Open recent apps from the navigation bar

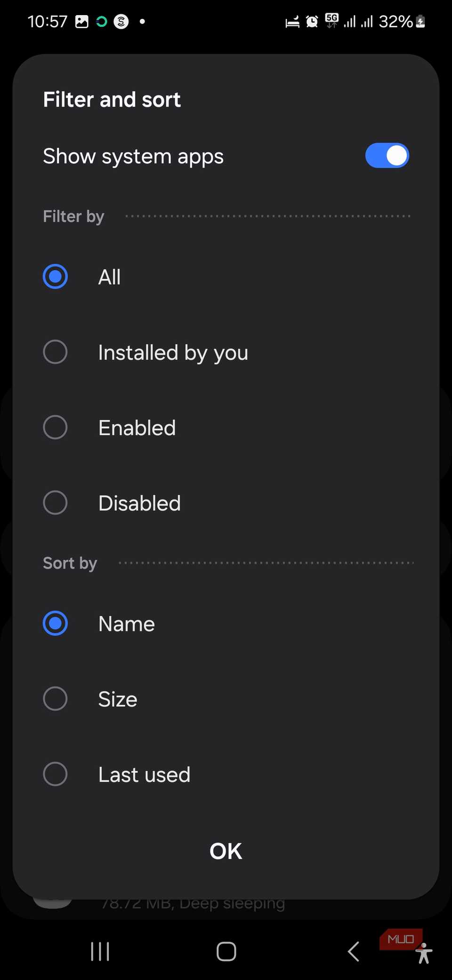tap(100, 951)
